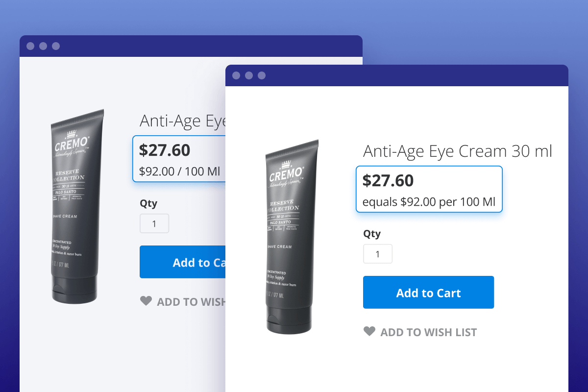Click the Qty input in the back window
This screenshot has height=392, width=588.
click(154, 223)
